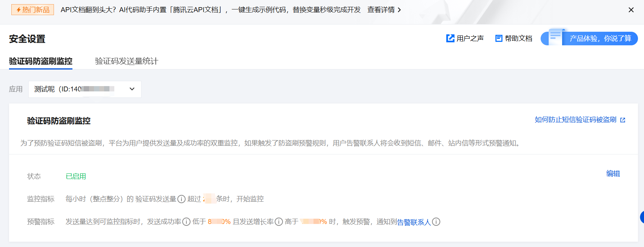Open the 告警联系人 link

(414, 222)
